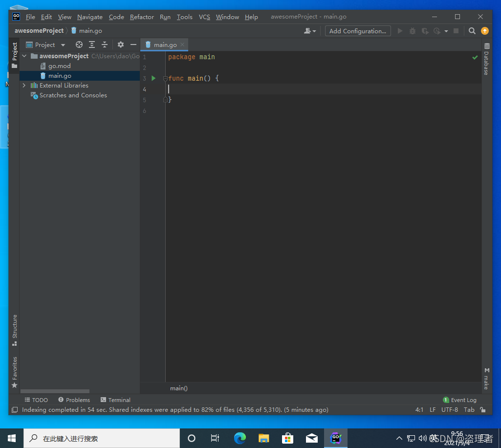Switch to the Terminal tab
501x448 pixels.
115,400
